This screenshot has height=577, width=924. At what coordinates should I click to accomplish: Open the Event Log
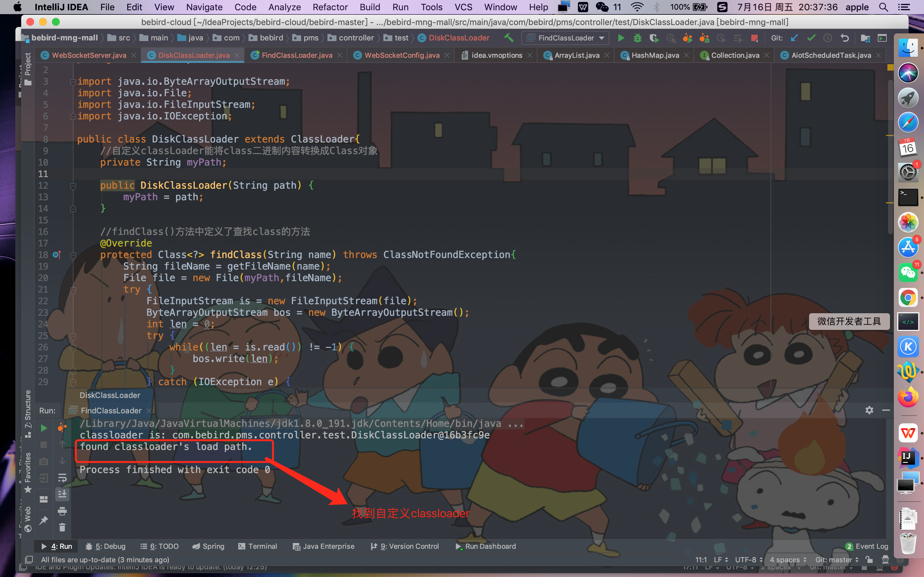pyautogui.click(x=867, y=546)
